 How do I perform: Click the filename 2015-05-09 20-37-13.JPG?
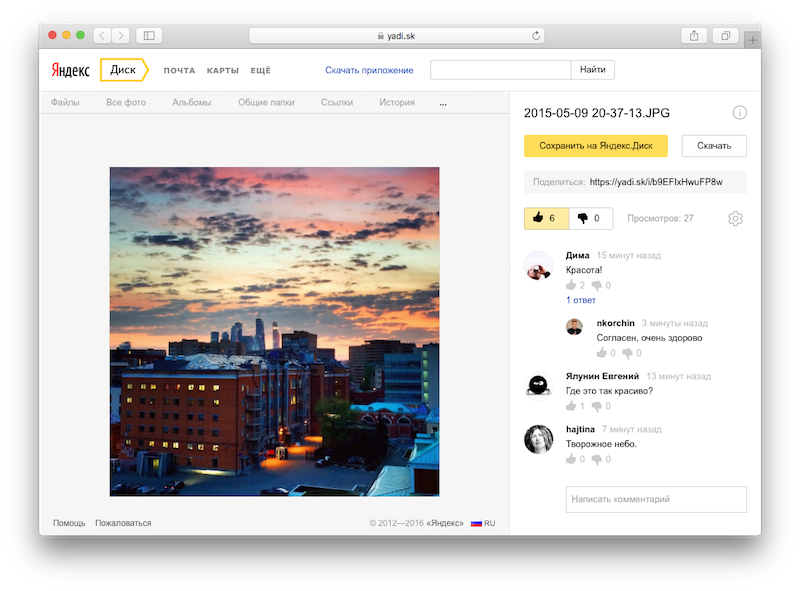[596, 113]
